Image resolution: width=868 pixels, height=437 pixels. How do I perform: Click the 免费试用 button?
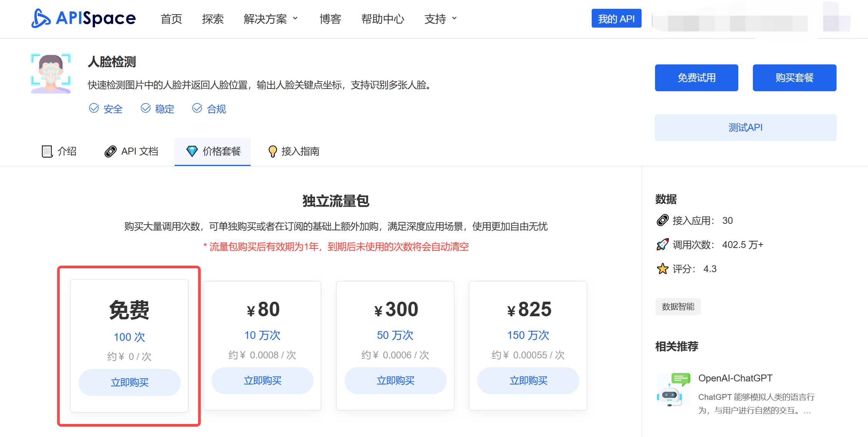coord(696,77)
